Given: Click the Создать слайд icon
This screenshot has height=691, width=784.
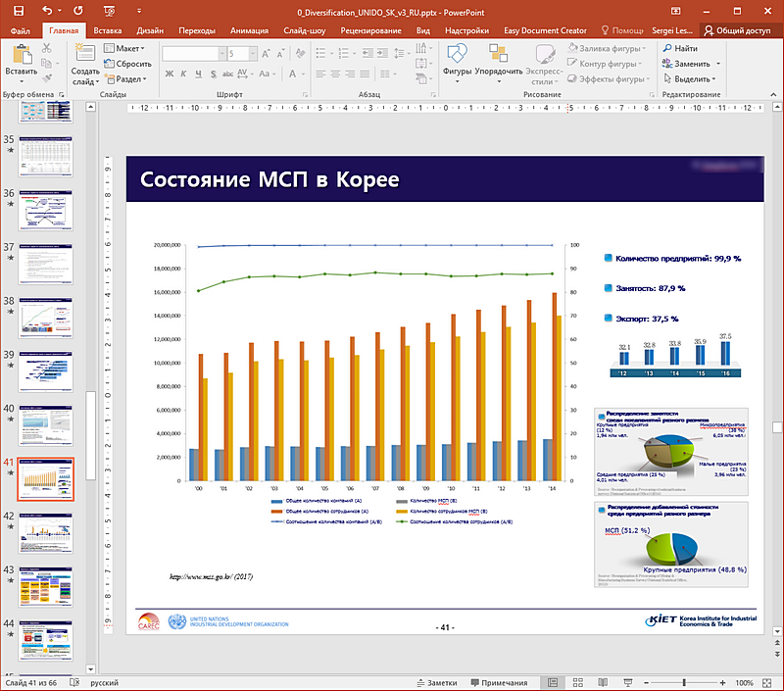Looking at the screenshot, I should 85,54.
